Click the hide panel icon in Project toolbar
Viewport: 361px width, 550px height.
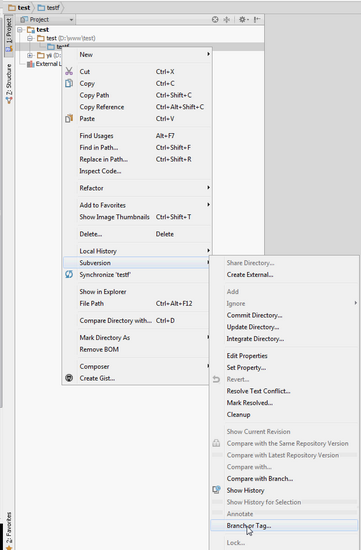[x=257, y=20]
